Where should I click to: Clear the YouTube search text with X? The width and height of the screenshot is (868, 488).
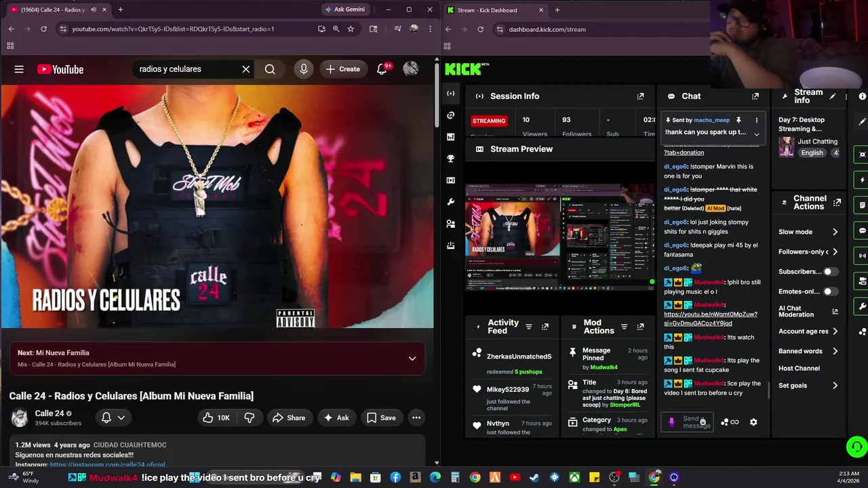[246, 69]
